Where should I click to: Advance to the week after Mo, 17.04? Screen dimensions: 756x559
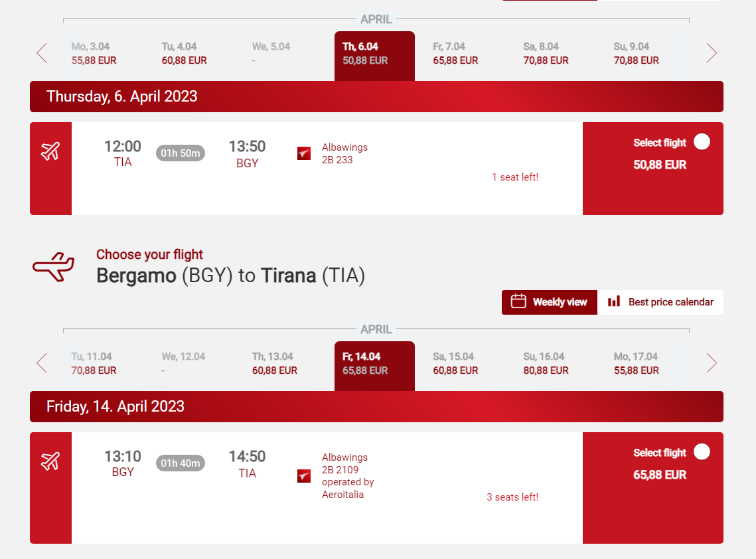click(x=711, y=363)
